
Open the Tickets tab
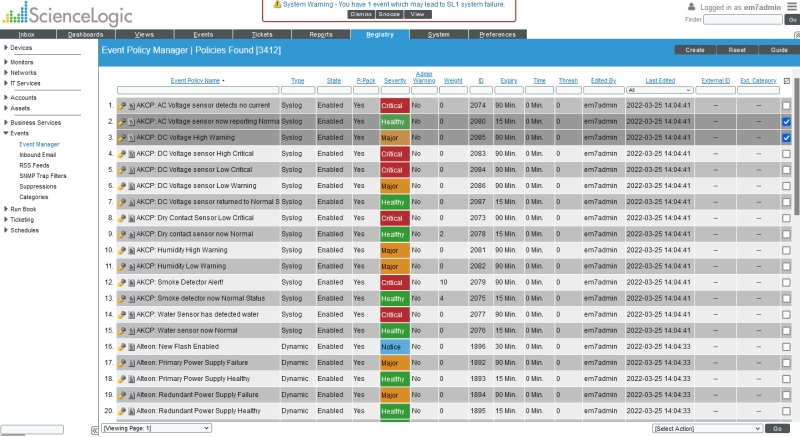(262, 35)
